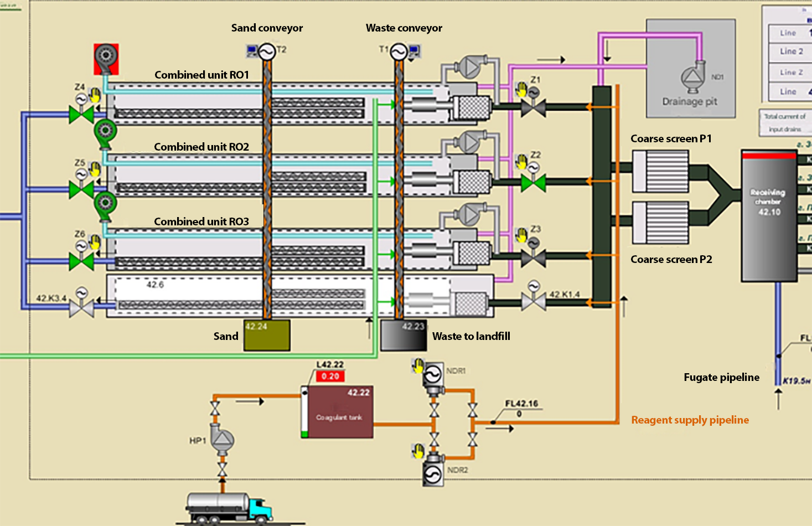Viewport: 812px width, 526px height.
Task: Click the computer control icon beside T2
Action: click(x=252, y=51)
